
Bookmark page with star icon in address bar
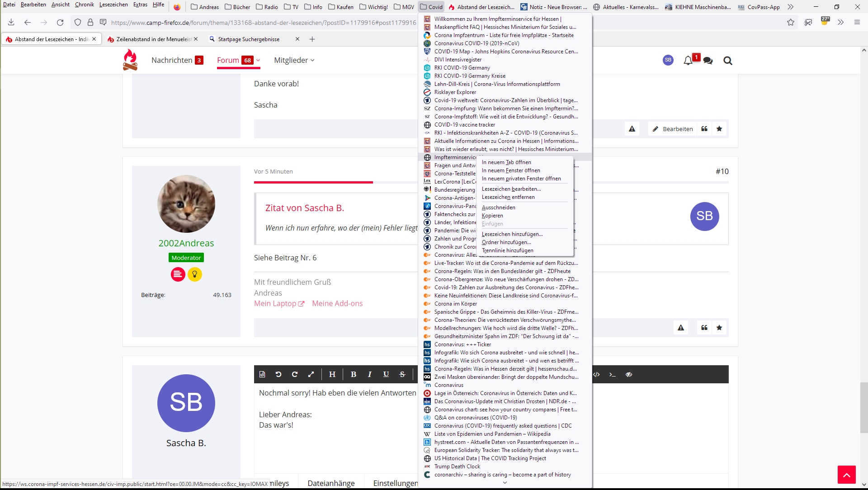pyautogui.click(x=790, y=22)
